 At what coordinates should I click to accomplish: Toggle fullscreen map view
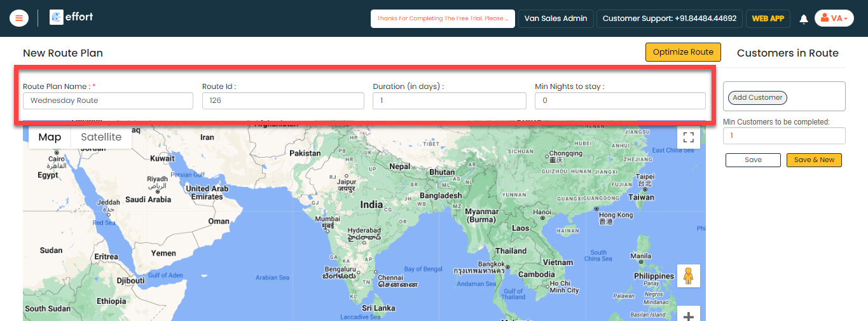[688, 137]
